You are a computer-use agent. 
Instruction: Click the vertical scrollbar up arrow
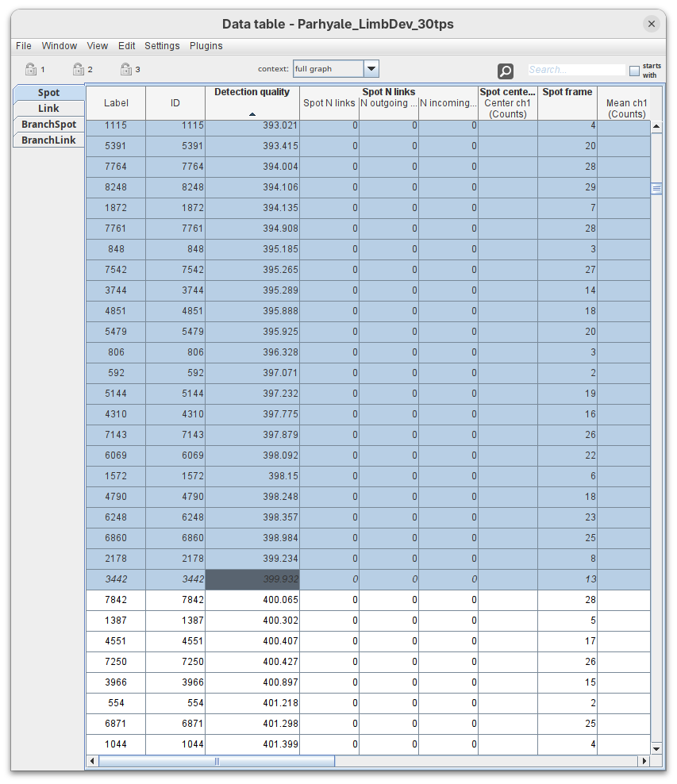[x=656, y=126]
